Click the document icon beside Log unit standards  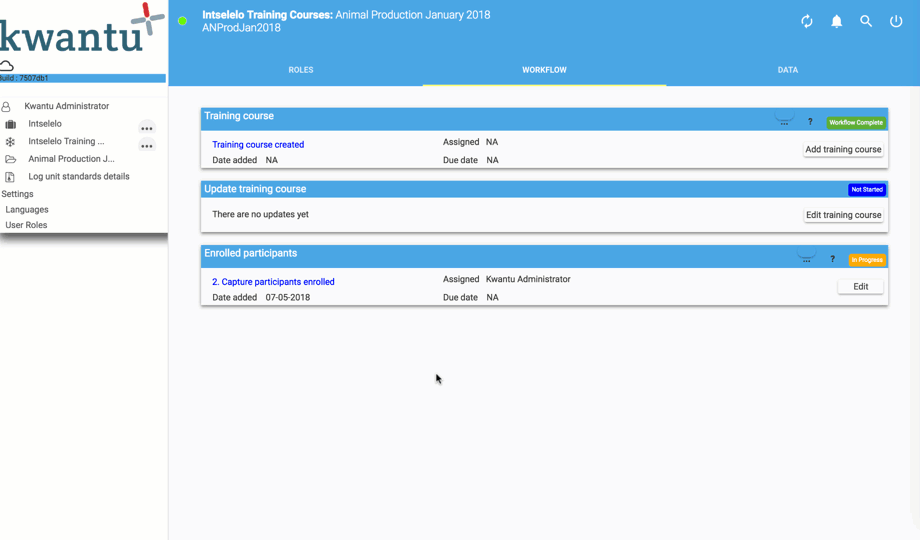[x=10, y=177]
